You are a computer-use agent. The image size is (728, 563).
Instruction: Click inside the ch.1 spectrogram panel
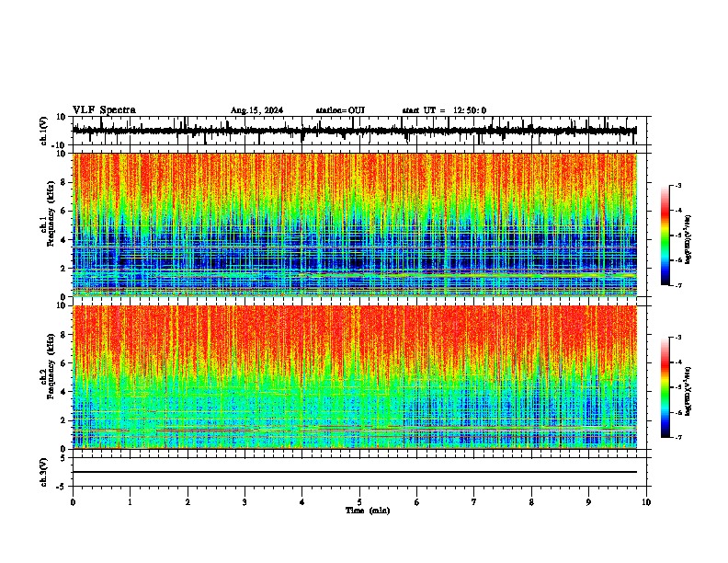(x=355, y=224)
